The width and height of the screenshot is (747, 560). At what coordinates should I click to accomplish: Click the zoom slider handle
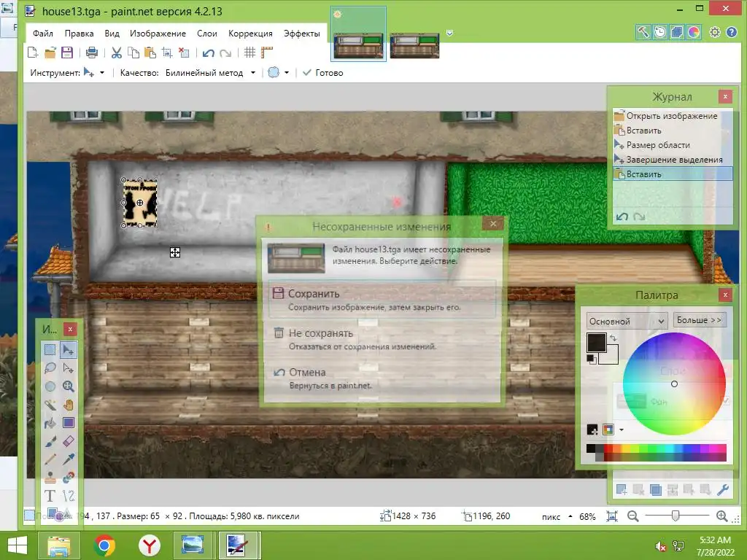(676, 516)
